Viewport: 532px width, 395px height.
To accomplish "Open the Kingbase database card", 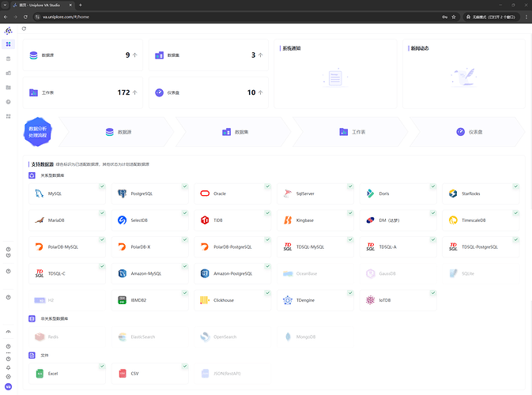I will click(x=315, y=220).
